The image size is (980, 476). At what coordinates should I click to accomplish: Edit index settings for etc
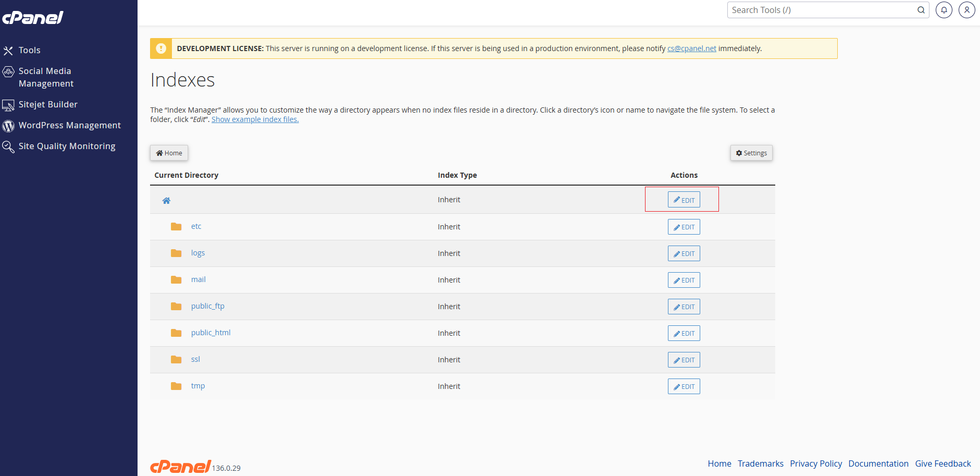pyautogui.click(x=684, y=227)
